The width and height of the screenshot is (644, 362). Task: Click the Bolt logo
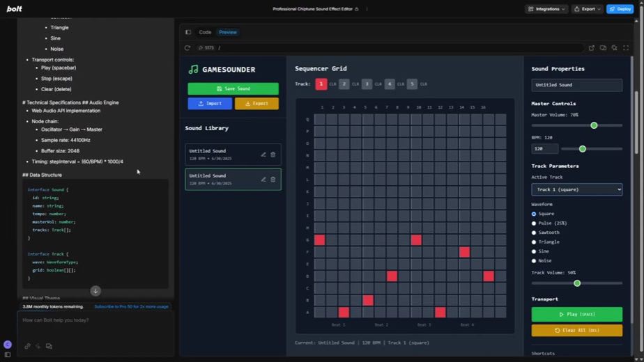click(15, 8)
